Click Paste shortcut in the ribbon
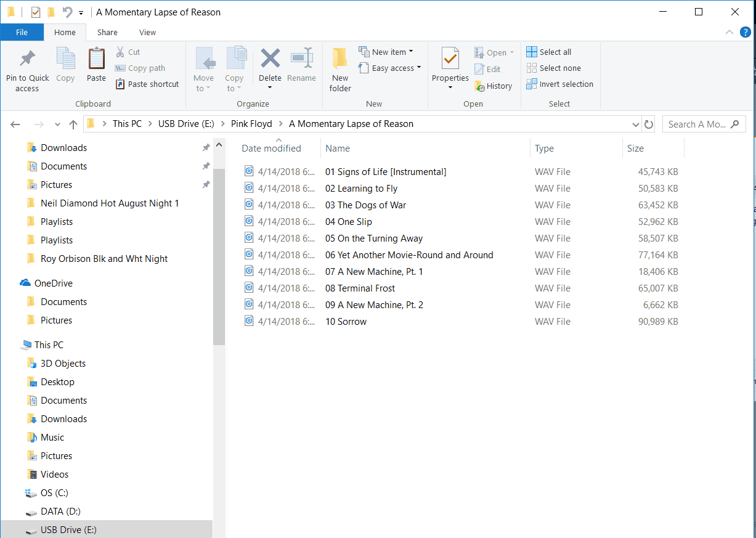The height and width of the screenshot is (538, 756). (147, 84)
